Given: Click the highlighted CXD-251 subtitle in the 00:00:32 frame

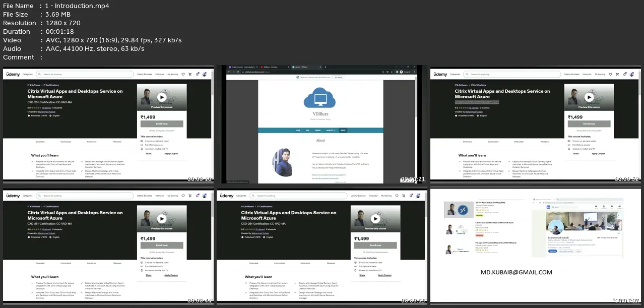Looking at the screenshot, I should [477, 102].
